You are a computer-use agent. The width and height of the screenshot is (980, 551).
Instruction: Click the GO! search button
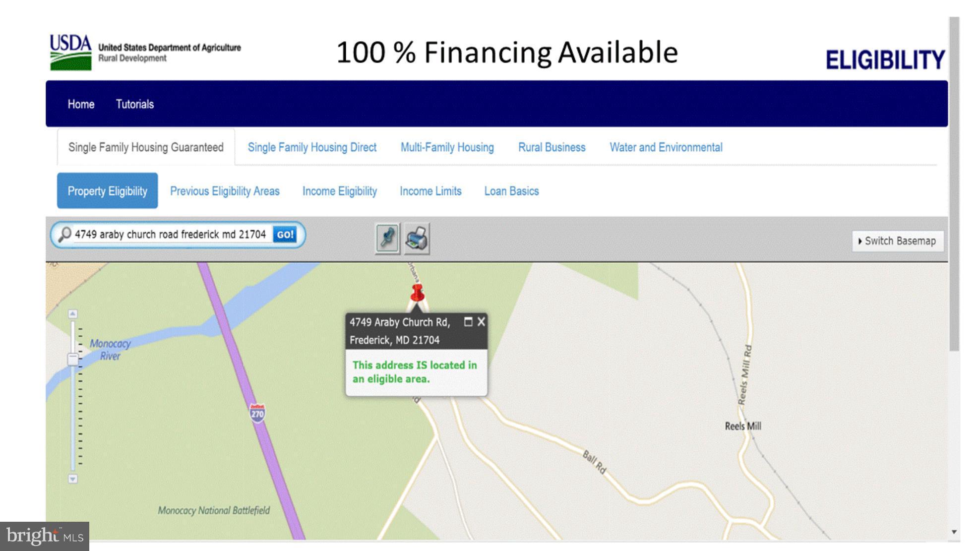tap(285, 235)
